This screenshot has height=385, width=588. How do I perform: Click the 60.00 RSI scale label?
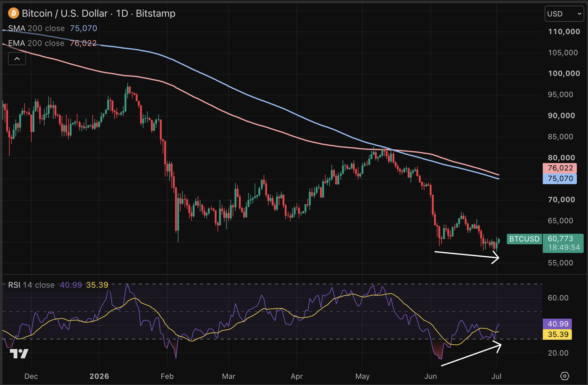pos(558,298)
